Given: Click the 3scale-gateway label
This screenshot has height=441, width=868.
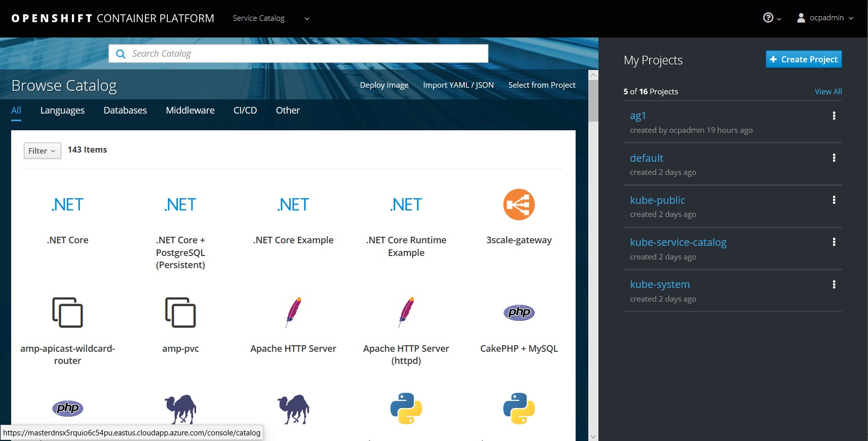Looking at the screenshot, I should (x=519, y=240).
